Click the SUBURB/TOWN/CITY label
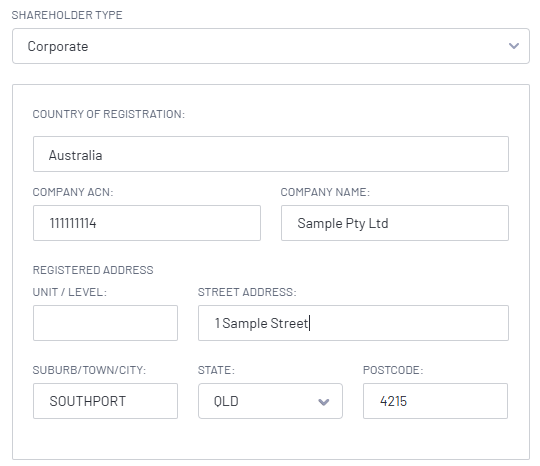The height and width of the screenshot is (466, 540). pos(89,370)
